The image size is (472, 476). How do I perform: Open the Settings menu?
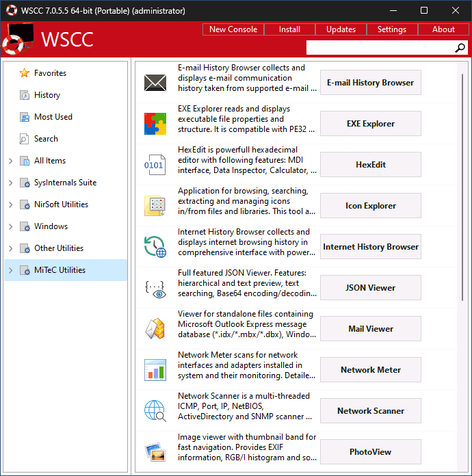click(x=392, y=29)
